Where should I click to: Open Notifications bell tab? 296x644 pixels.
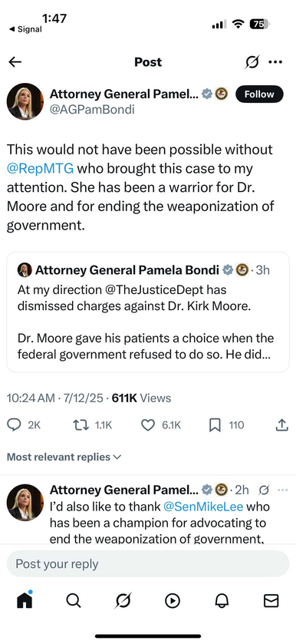(x=222, y=600)
